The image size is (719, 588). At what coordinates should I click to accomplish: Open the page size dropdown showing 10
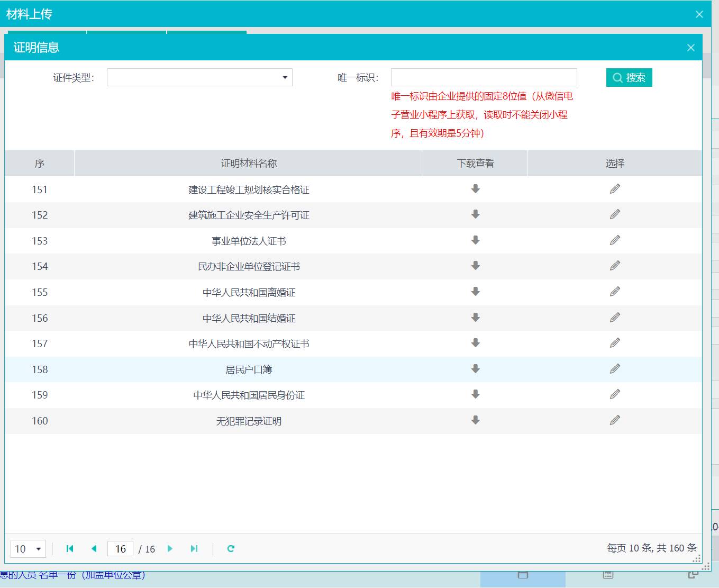point(28,549)
